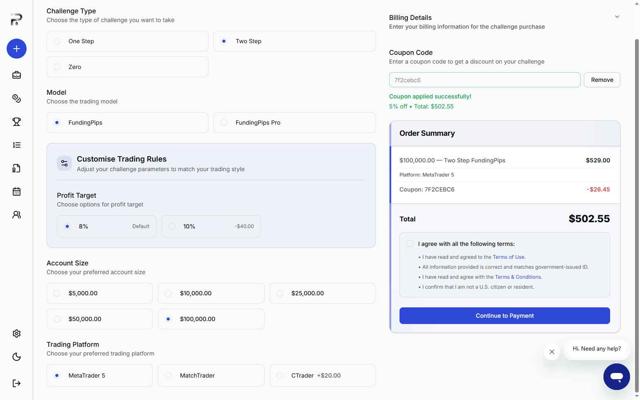Open the Terms & Conditions link
Image resolution: width=640 pixels, height=400 pixels.
518,277
